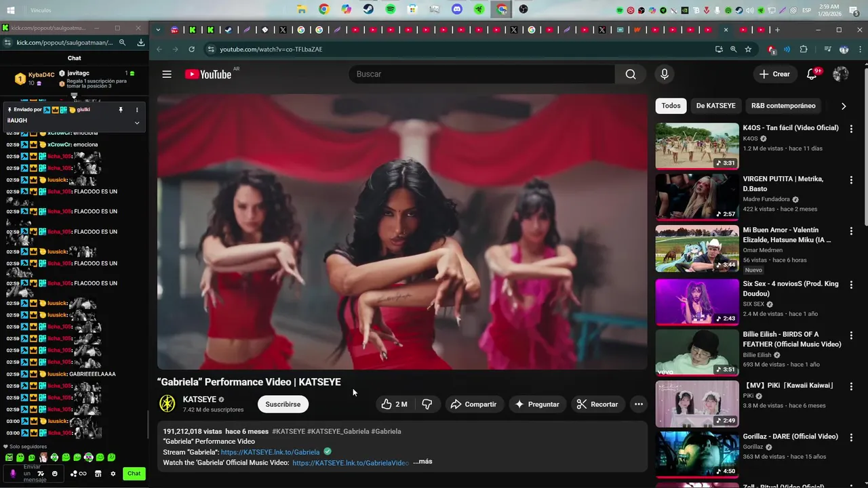The image size is (868, 488).
Task: Open YouTube notifications bell
Action: click(812, 74)
